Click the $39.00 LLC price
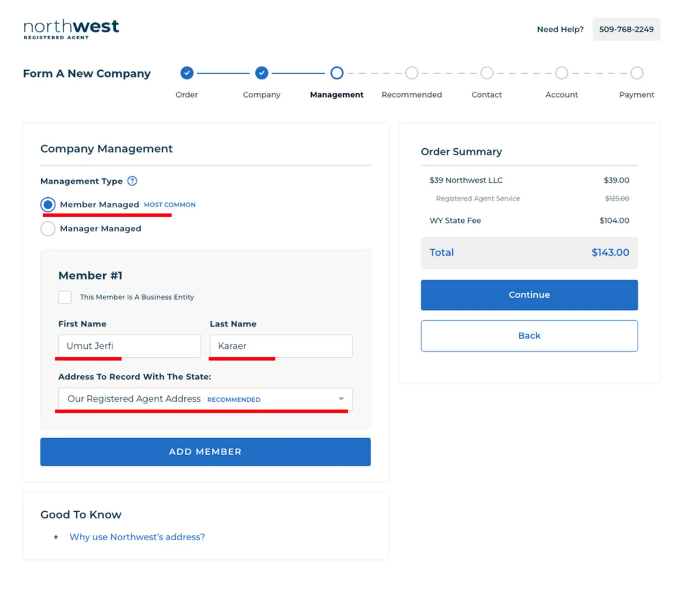The width and height of the screenshot is (684, 616). [x=616, y=180]
